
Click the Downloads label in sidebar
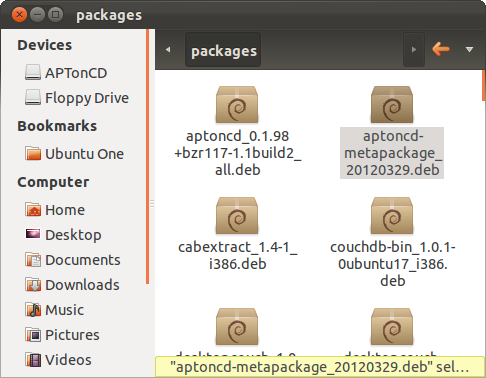(x=82, y=285)
